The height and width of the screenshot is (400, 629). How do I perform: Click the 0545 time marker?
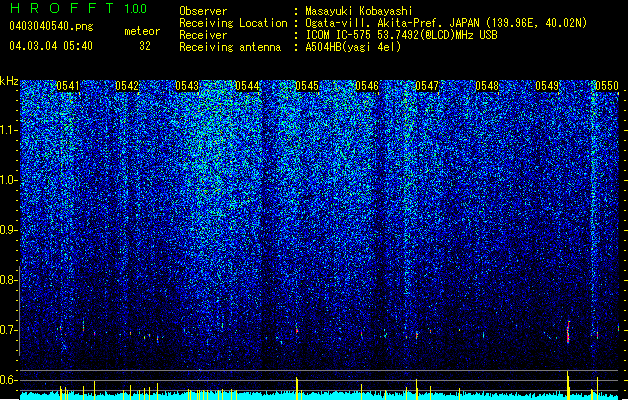307,86
